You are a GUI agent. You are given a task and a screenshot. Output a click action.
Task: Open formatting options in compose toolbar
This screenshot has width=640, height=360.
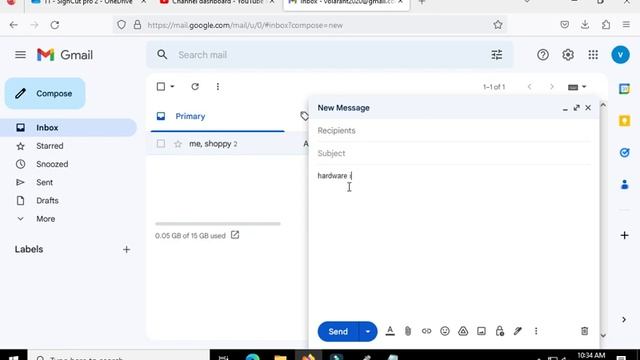tap(390, 331)
